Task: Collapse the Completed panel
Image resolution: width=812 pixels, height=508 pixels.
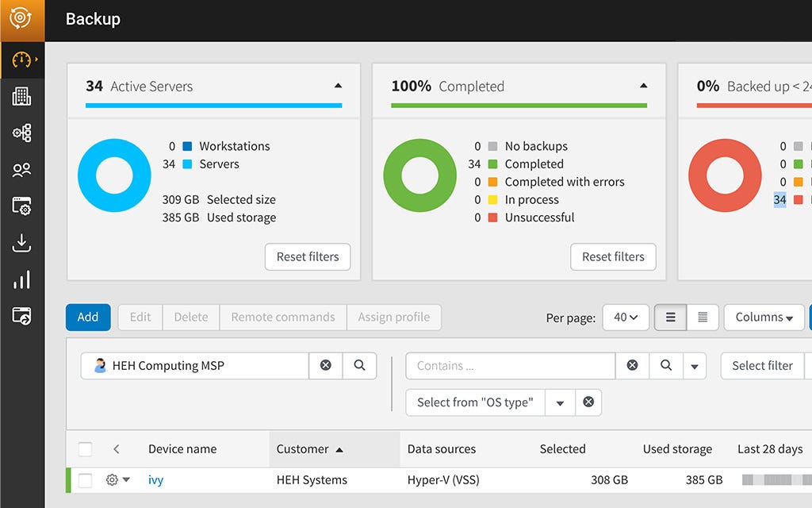Action: (643, 86)
